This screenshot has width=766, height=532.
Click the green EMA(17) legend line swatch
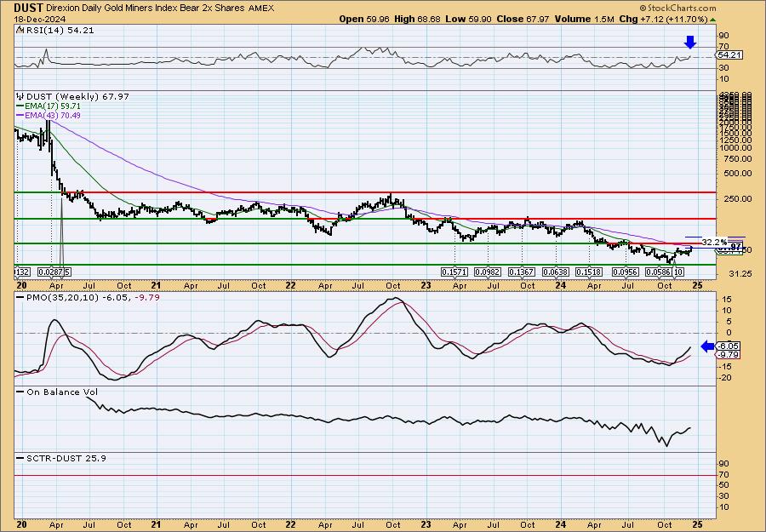(20, 106)
